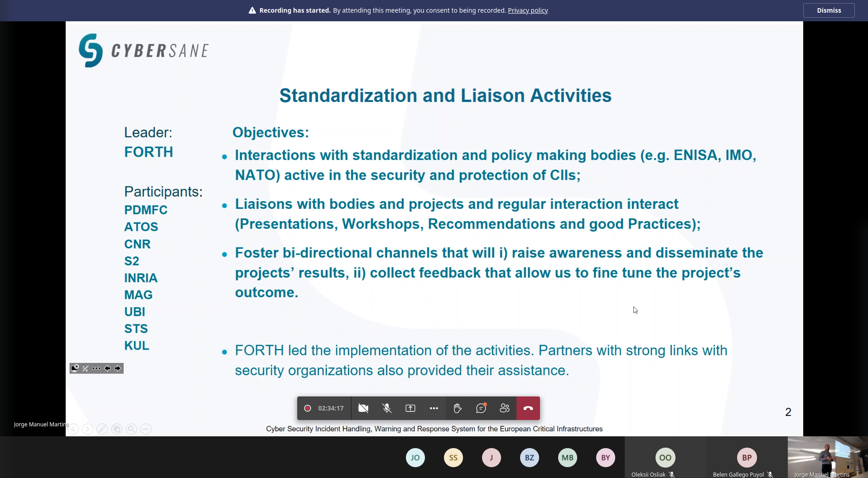Click the faint magnifier zoom button
Image resolution: width=868 pixels, height=478 pixels.
click(x=131, y=429)
